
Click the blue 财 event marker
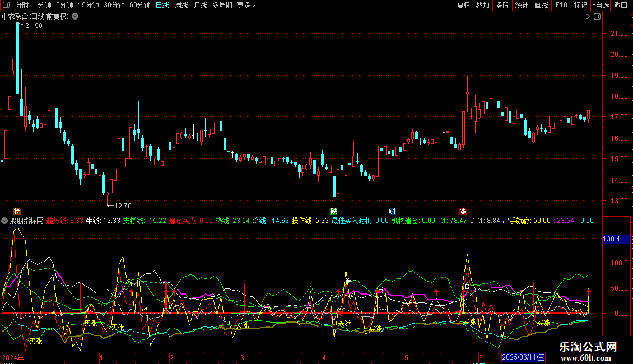point(392,212)
